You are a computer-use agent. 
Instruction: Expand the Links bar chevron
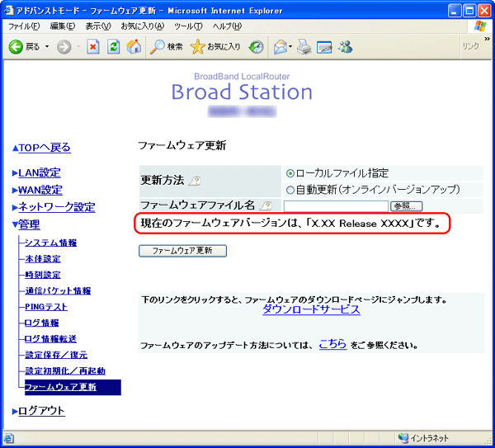[487, 39]
